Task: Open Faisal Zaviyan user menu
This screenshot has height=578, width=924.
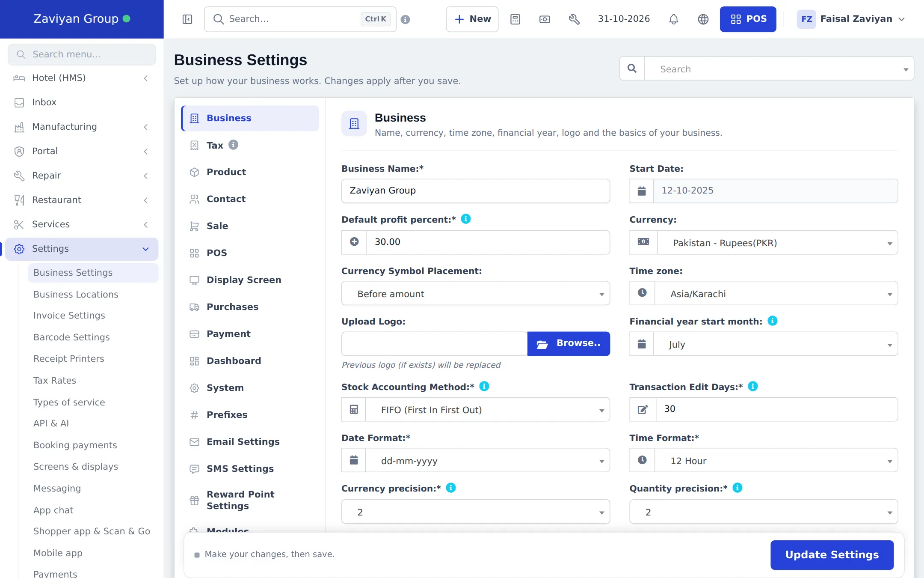Action: [x=851, y=19]
